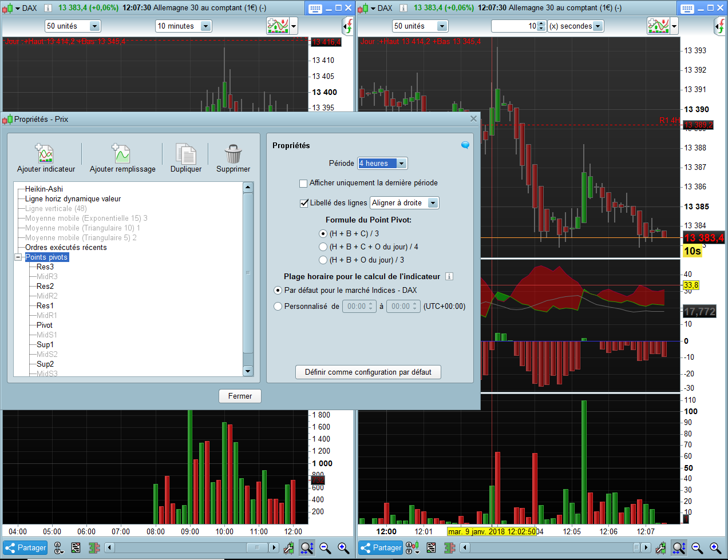Click the right chart horizontal scrollbar thumb

(637, 547)
